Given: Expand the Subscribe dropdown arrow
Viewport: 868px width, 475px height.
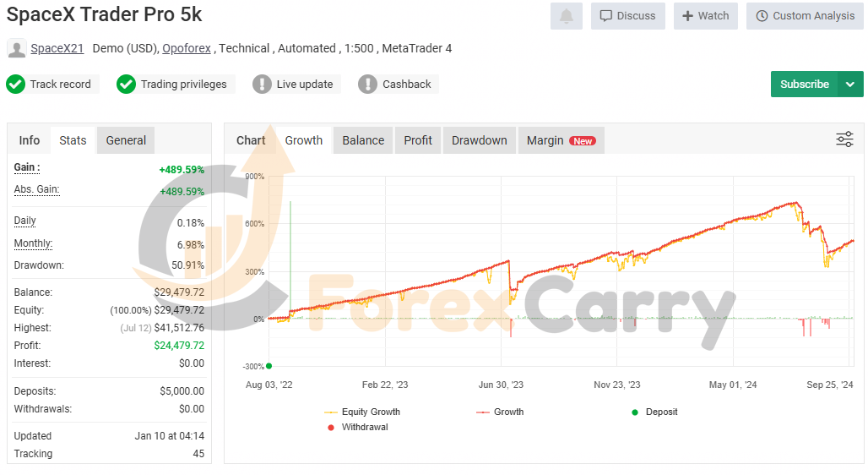Looking at the screenshot, I should [850, 85].
